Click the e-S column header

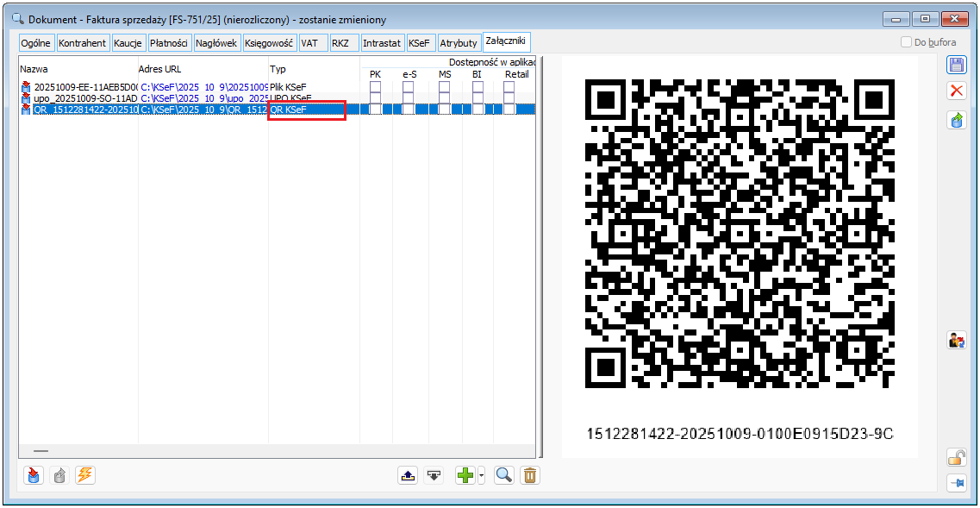tap(410, 74)
